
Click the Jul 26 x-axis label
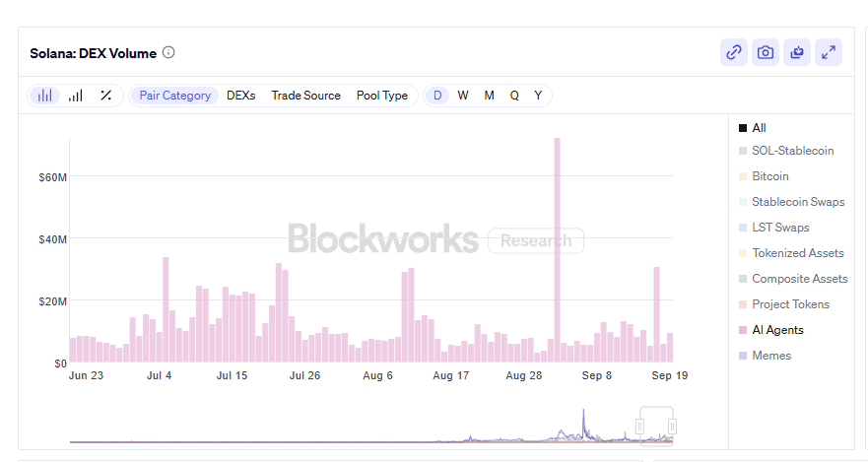point(304,375)
